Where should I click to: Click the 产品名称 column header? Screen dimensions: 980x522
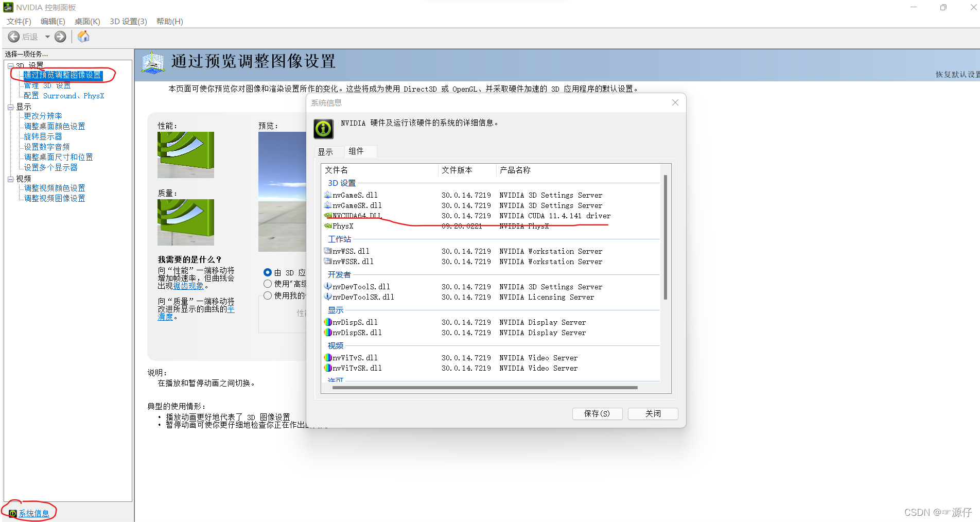point(578,170)
